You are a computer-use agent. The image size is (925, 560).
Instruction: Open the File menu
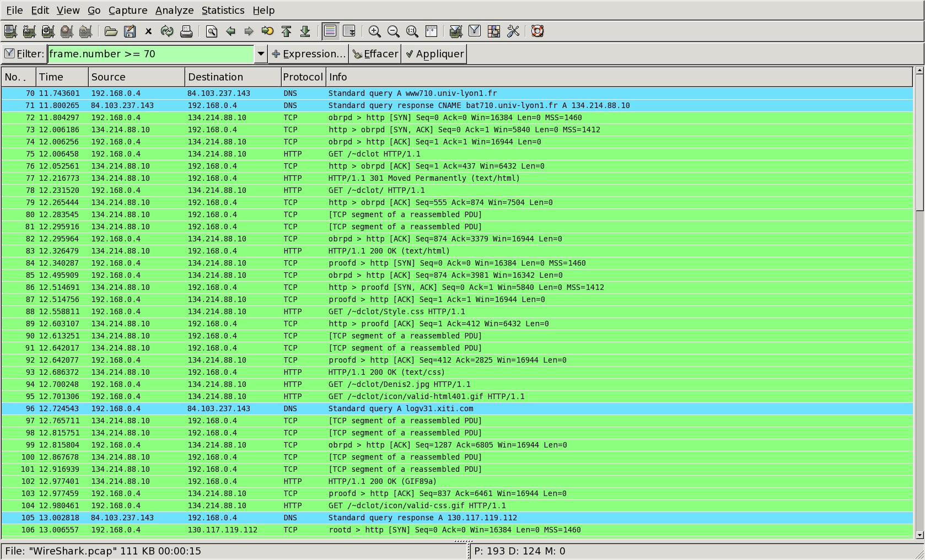coord(14,10)
